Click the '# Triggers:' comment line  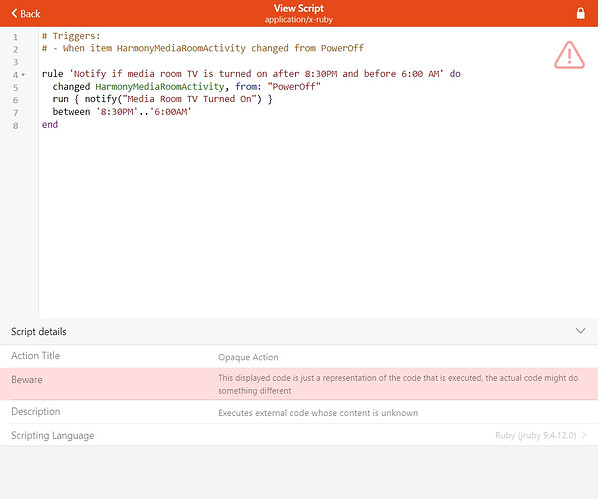(x=71, y=36)
